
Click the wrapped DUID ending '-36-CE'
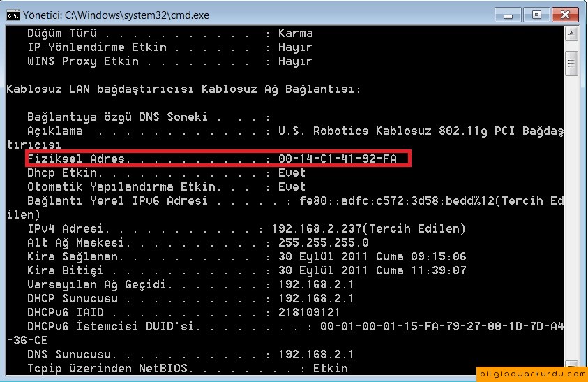tap(27, 340)
